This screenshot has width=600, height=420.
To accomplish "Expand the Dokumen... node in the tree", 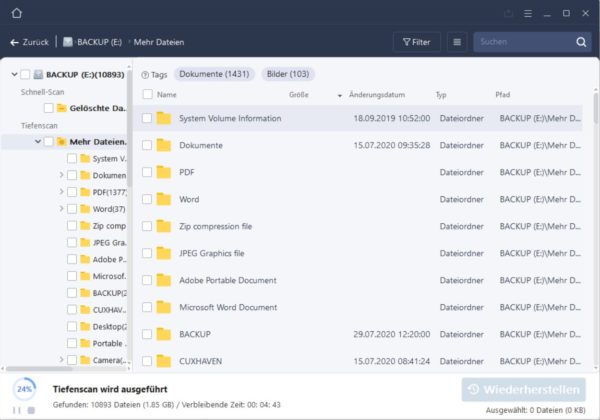I will (61, 175).
